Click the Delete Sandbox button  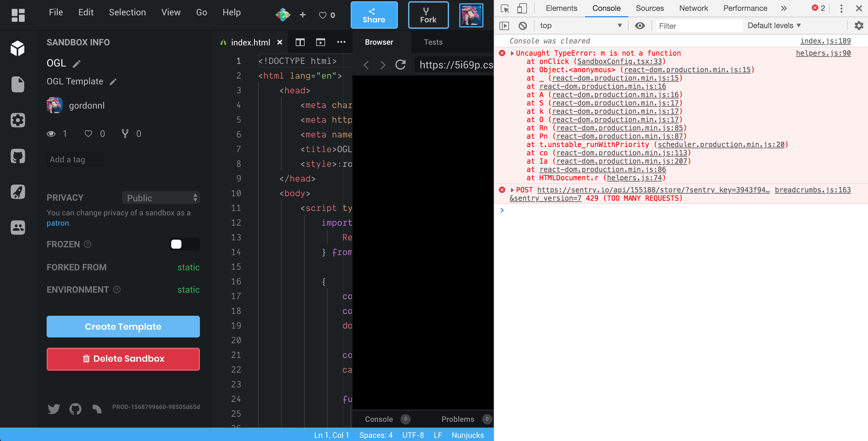123,359
